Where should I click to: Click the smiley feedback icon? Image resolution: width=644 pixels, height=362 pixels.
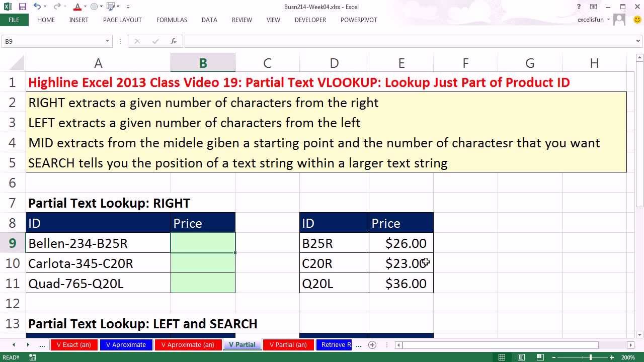(x=637, y=20)
